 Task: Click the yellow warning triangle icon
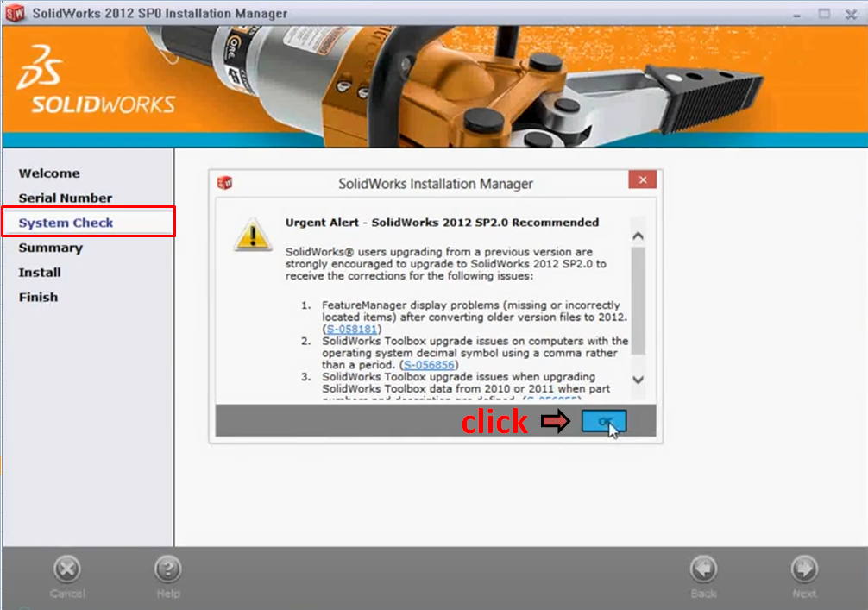253,235
